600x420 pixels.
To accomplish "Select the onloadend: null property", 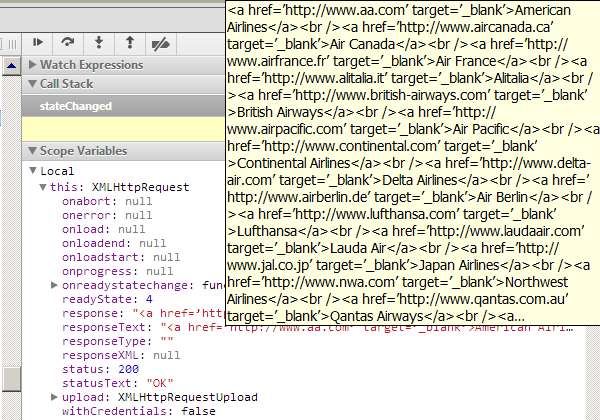I will click(114, 243).
